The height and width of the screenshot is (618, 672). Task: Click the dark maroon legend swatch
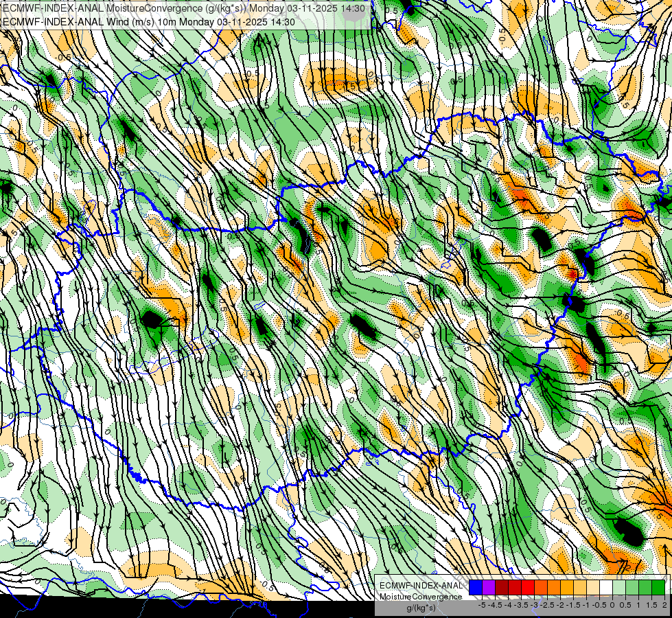(x=502, y=588)
